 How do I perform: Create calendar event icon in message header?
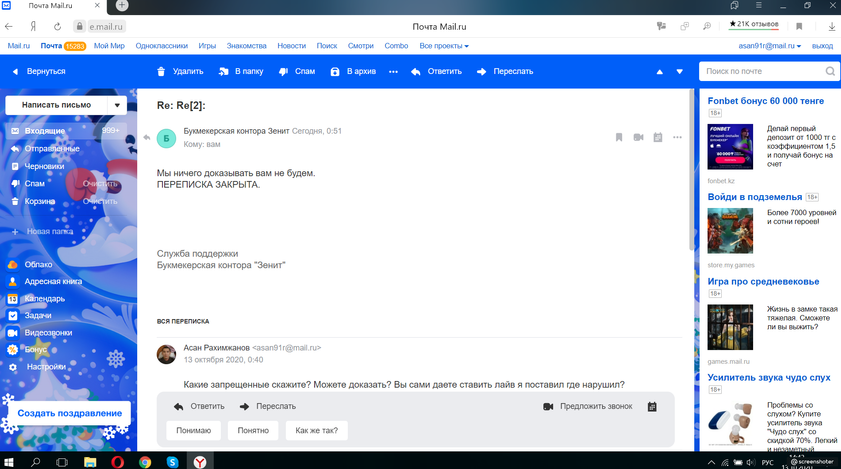(658, 137)
